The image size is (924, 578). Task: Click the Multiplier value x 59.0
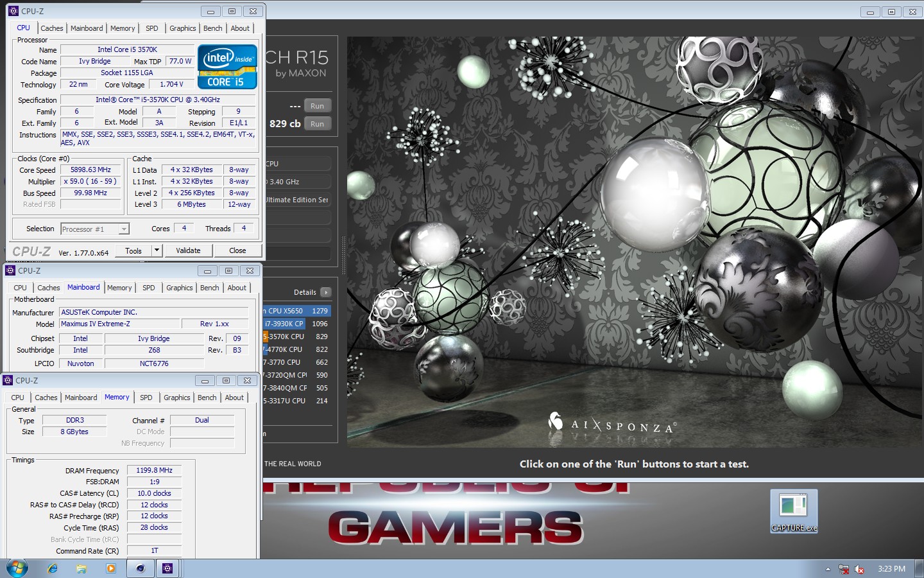[x=91, y=182]
